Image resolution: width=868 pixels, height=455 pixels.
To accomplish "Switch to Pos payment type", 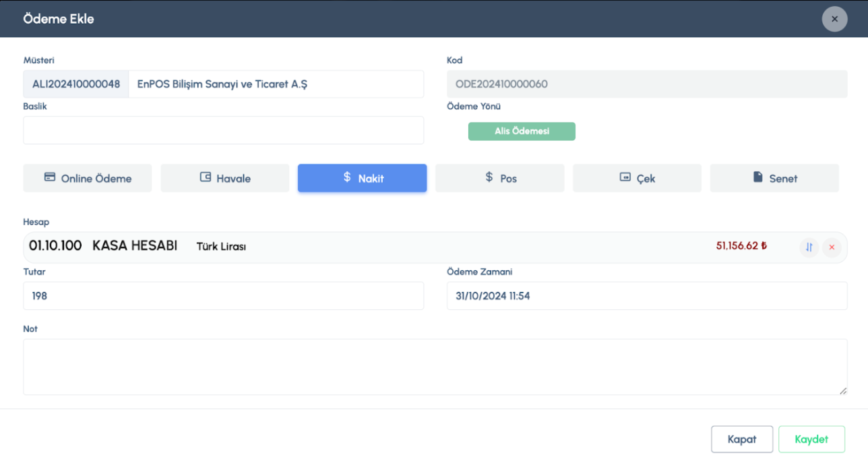I will (499, 179).
